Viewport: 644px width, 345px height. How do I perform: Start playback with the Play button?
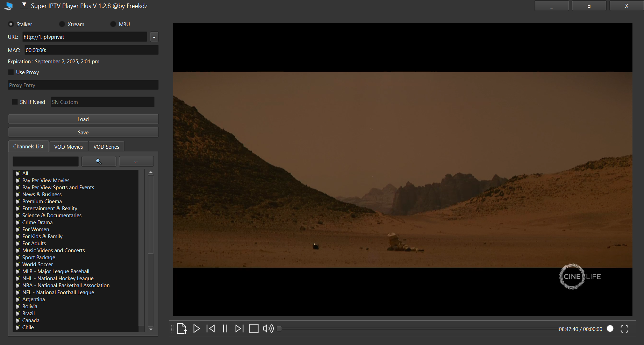click(196, 329)
